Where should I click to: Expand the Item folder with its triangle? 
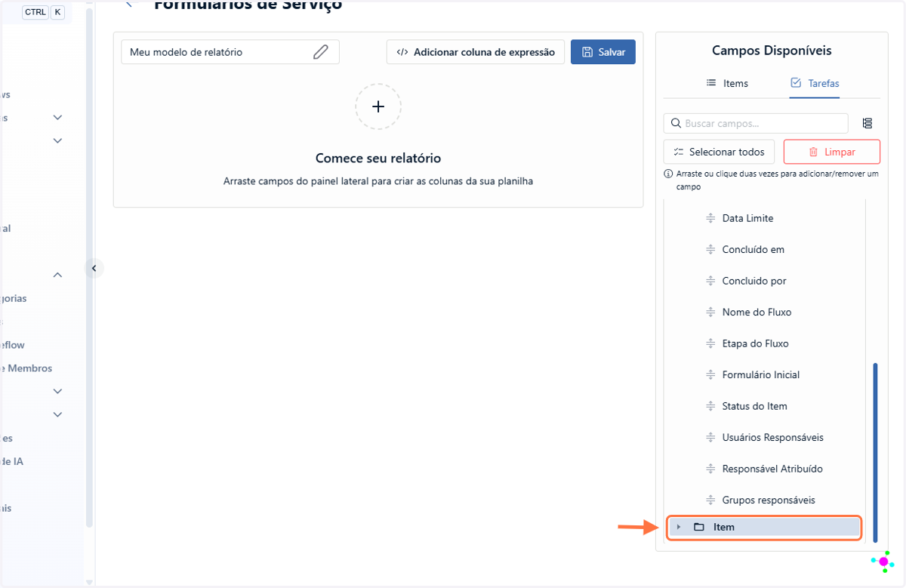(679, 527)
